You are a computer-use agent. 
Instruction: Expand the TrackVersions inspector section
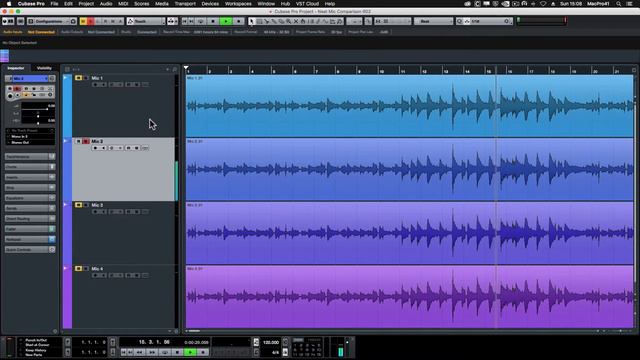pos(30,157)
